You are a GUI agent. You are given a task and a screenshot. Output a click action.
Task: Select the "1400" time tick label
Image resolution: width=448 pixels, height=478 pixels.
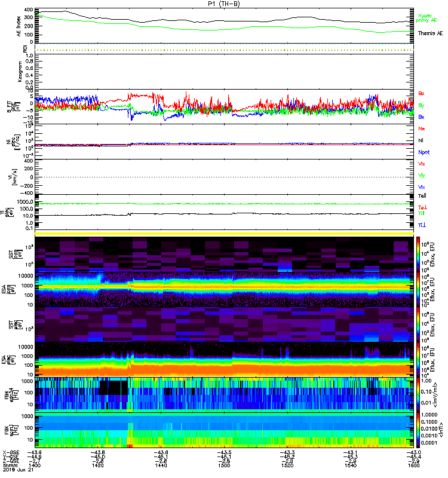[34, 465]
